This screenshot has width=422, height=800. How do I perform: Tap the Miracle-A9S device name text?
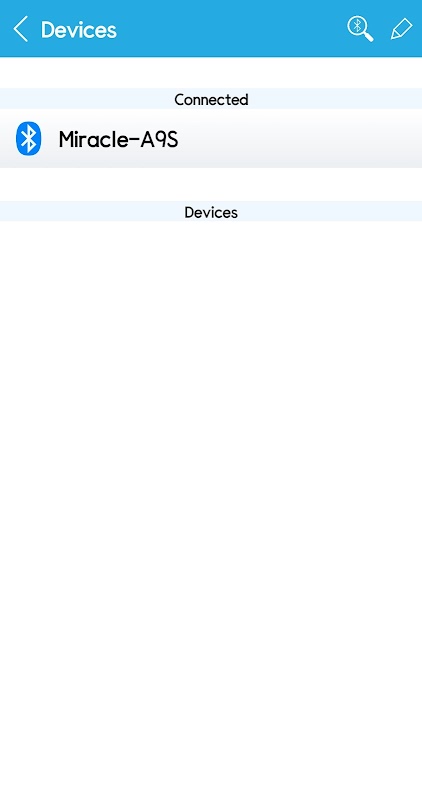coord(118,139)
